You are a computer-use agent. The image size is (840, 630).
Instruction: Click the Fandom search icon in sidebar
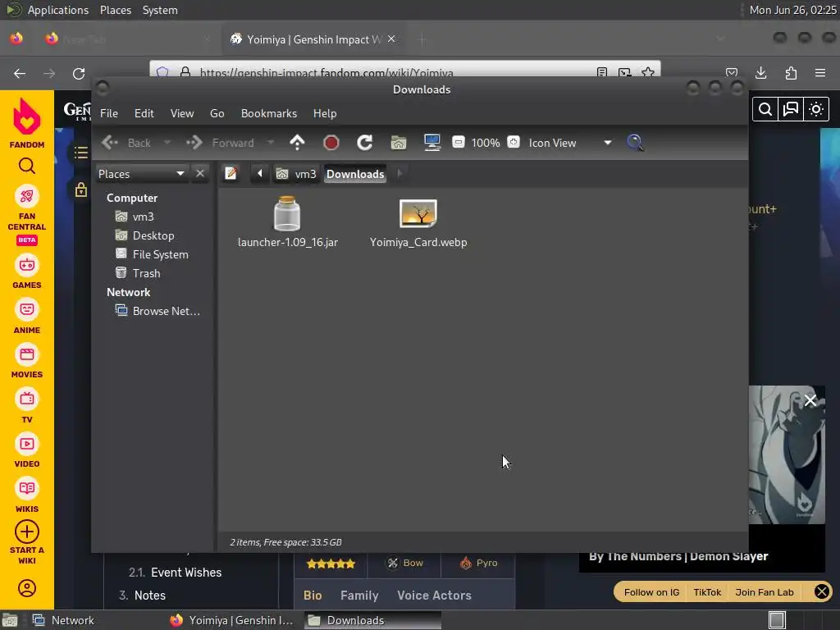(x=27, y=167)
